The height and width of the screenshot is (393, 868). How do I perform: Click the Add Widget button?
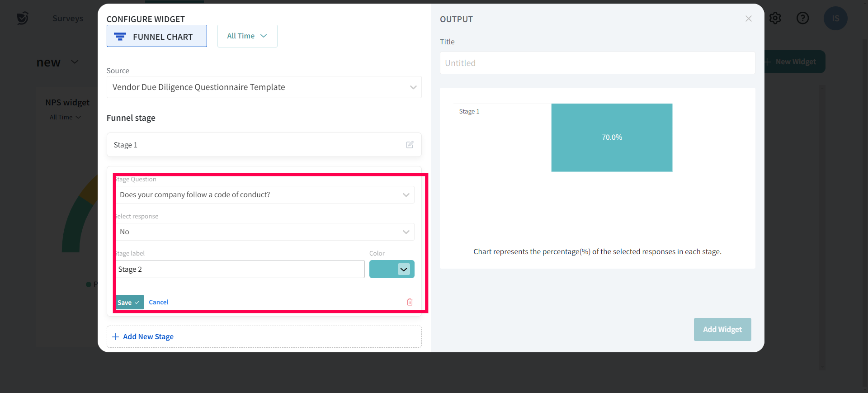pos(722,329)
